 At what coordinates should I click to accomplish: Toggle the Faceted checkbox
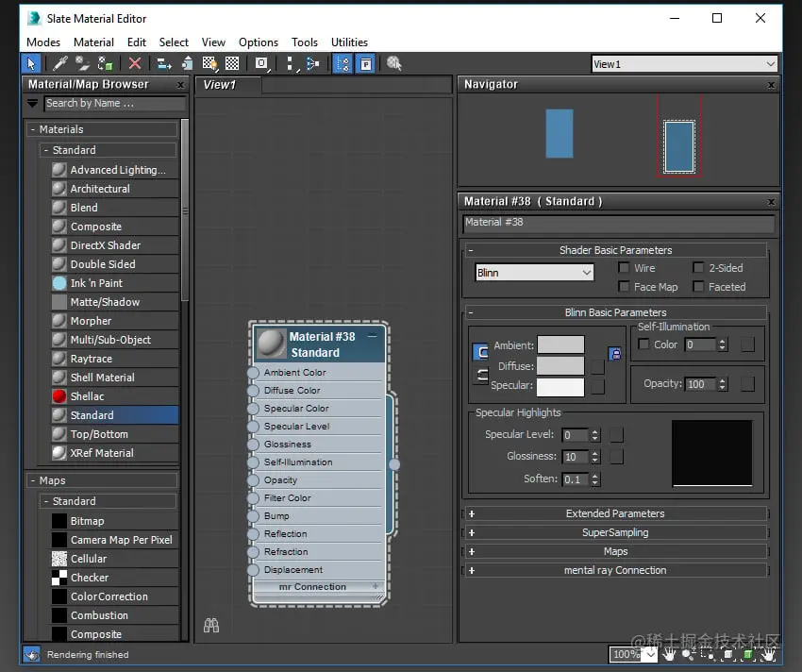[x=700, y=287]
